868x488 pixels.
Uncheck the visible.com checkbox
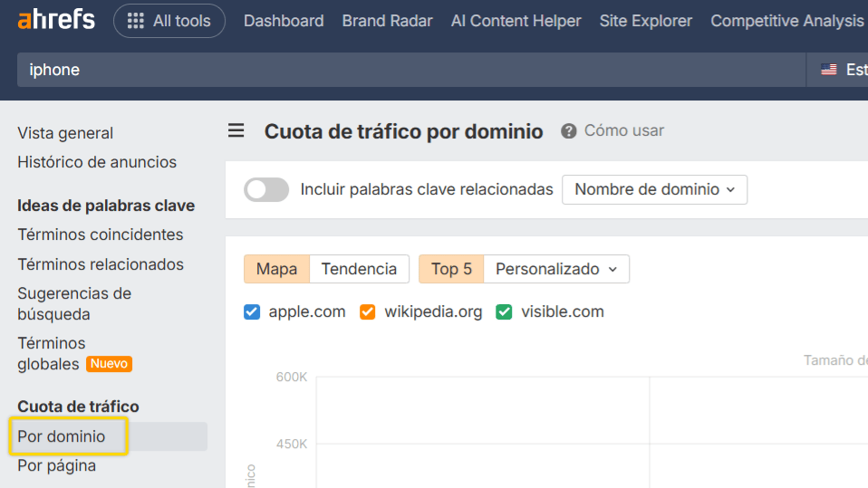(504, 312)
